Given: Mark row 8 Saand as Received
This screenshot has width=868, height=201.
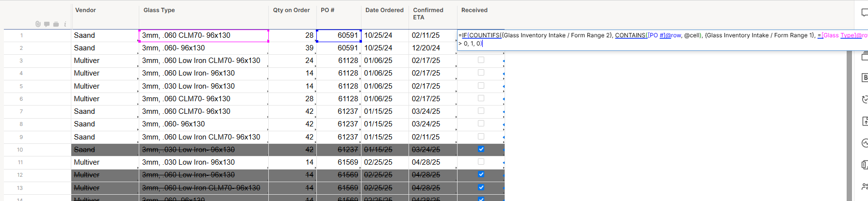Looking at the screenshot, I should [x=481, y=124].
